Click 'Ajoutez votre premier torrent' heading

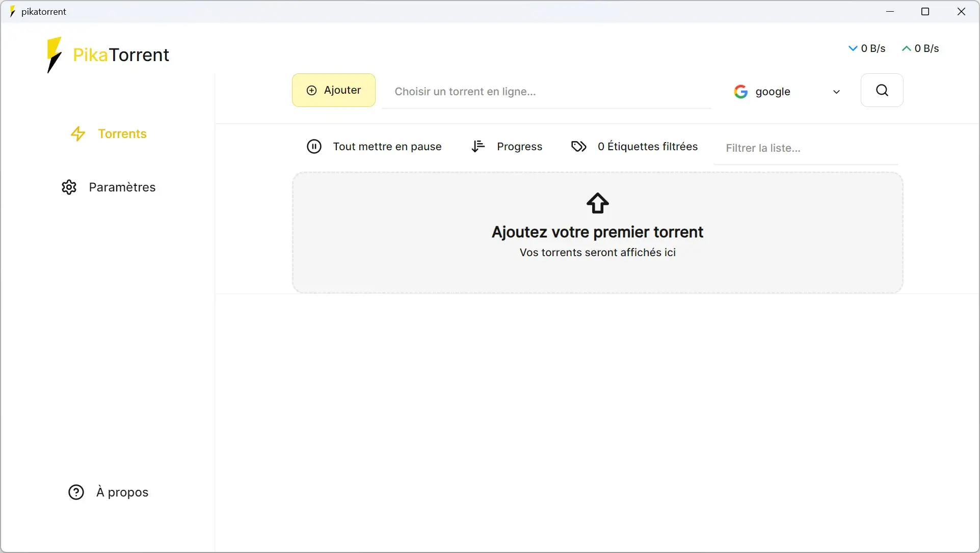coord(597,232)
